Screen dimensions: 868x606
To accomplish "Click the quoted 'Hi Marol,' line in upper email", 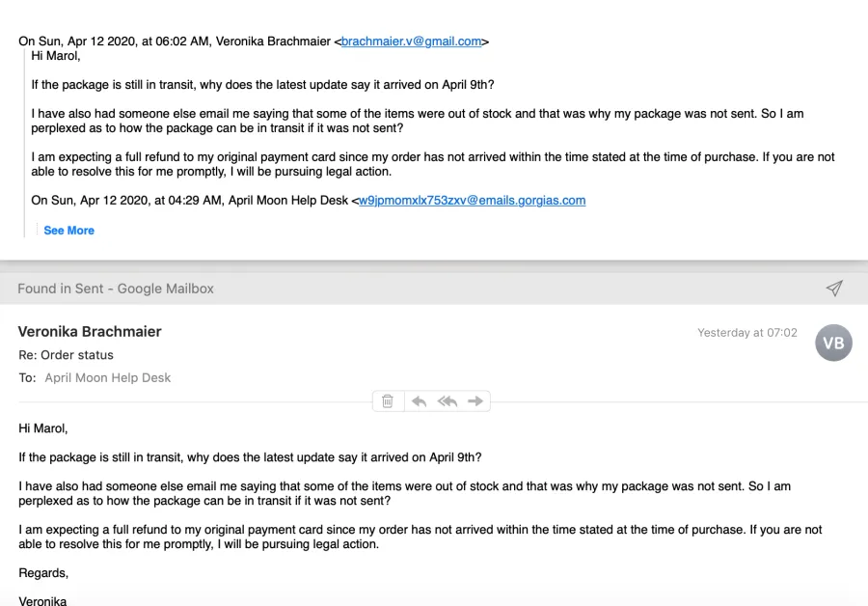I will click(x=56, y=56).
